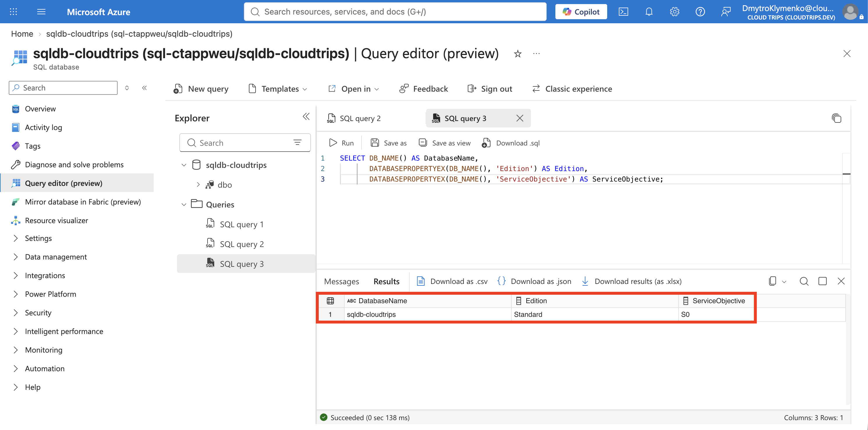Close the Query editor blade

point(847,54)
